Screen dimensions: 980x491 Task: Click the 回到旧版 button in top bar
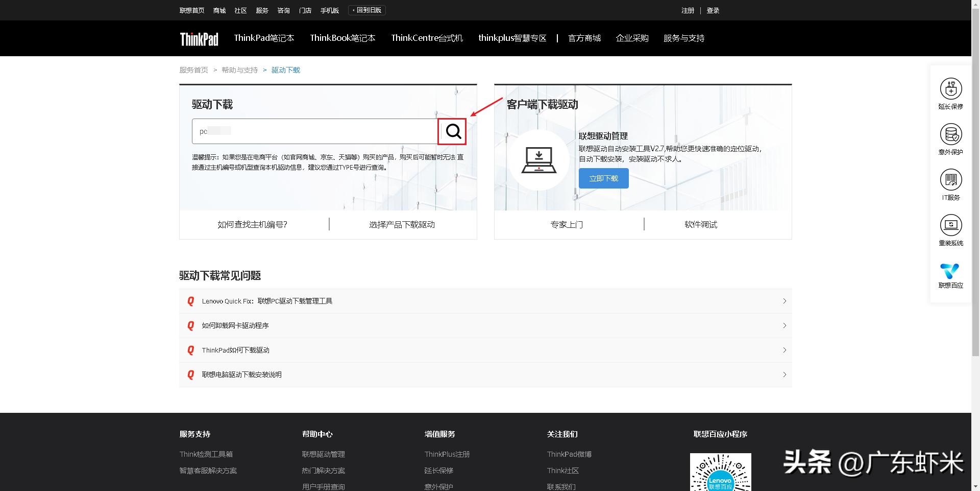pos(366,9)
